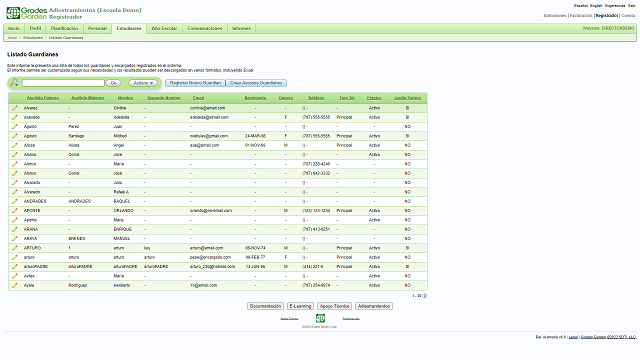Screen dimensions: 640x360
Task: Sort by Segundo Nombre column
Action: [164, 98]
